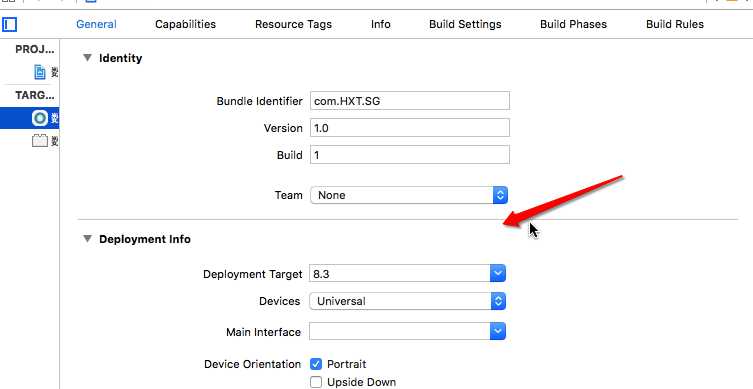Image resolution: width=753 pixels, height=389 pixels.
Task: Open the Resource Tags tab
Action: 293,24
